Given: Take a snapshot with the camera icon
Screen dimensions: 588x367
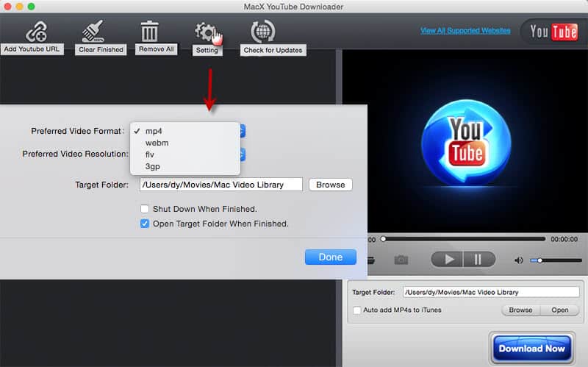Looking at the screenshot, I should pyautogui.click(x=401, y=260).
